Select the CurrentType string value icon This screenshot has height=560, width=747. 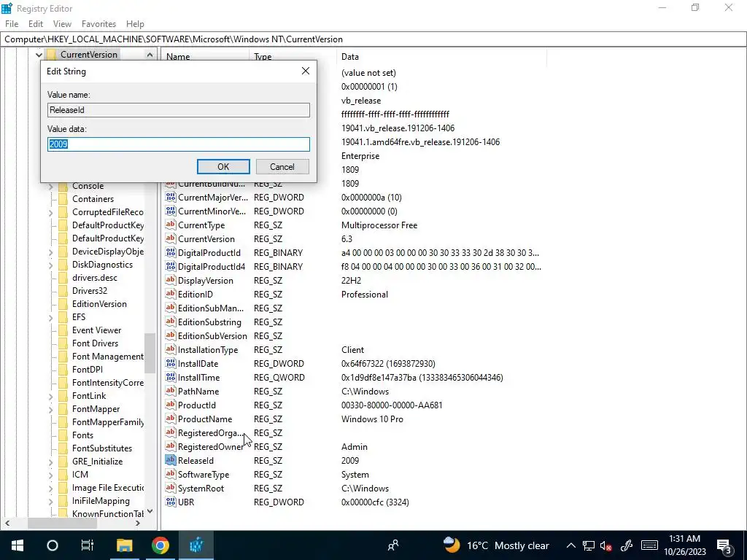pos(170,225)
